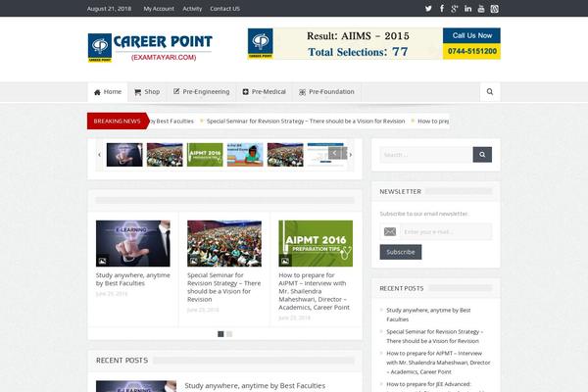588x392 pixels.
Task: Open featured title Study anywhere, anytime by Best Faculties
Action: (x=133, y=279)
